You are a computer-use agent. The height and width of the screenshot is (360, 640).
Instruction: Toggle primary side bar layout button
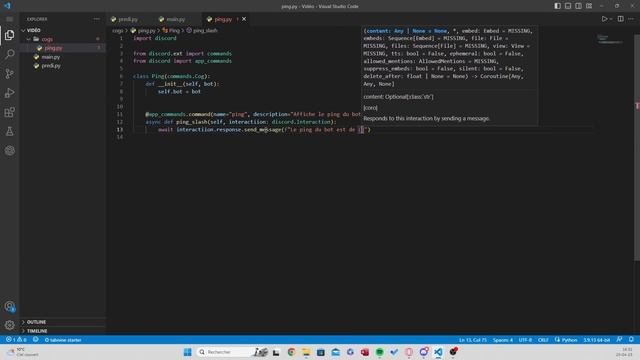point(558,6)
